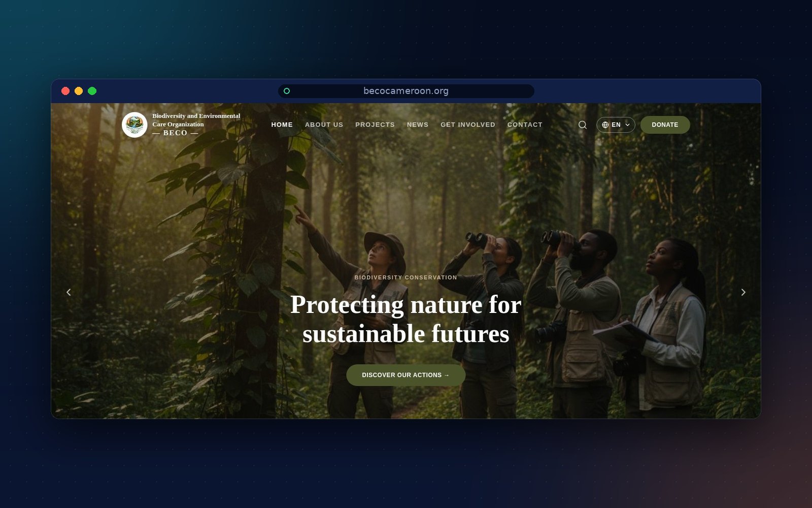The height and width of the screenshot is (508, 812).
Task: Navigate to Projects page
Action: coord(375,124)
